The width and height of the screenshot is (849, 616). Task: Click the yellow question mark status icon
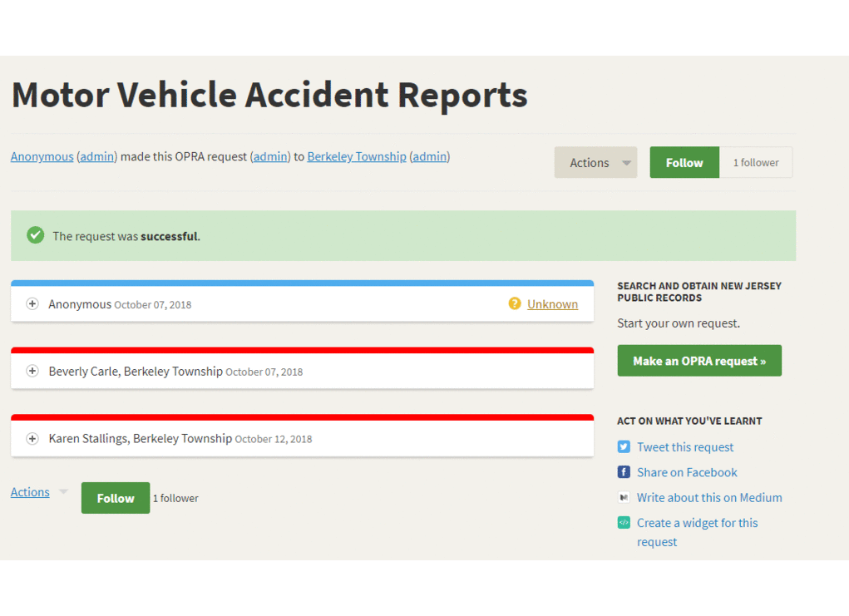coord(515,303)
